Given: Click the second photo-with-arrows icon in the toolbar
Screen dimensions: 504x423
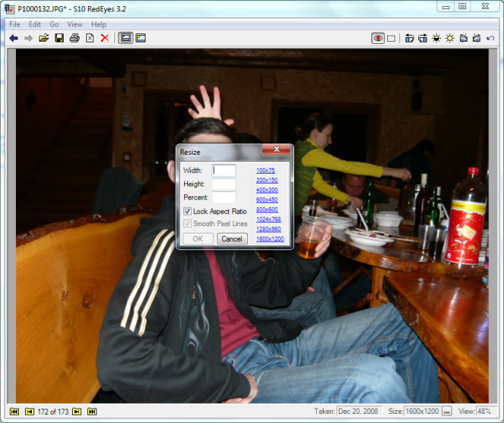Looking at the screenshot, I should click(x=477, y=38).
